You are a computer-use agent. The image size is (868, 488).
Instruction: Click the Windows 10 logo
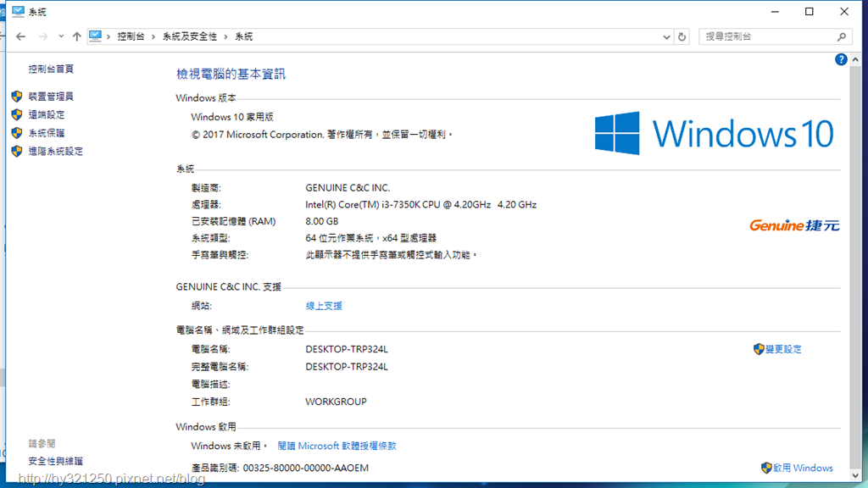pyautogui.click(x=714, y=133)
